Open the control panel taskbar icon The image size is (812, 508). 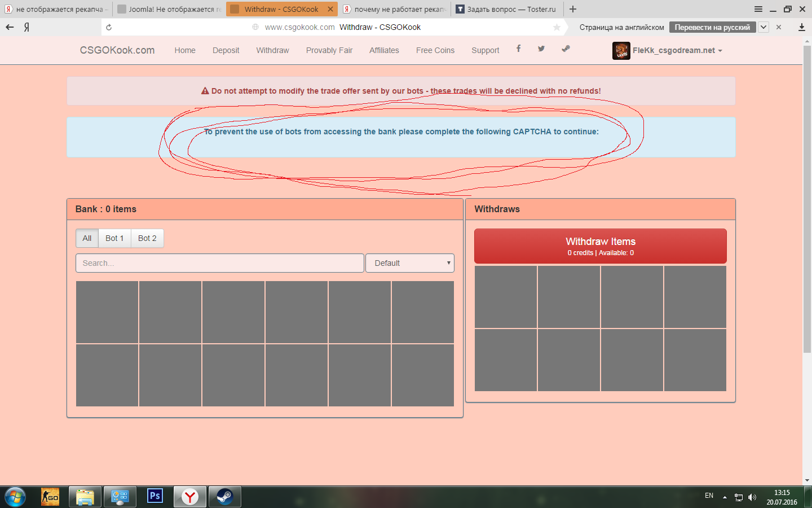coord(120,497)
